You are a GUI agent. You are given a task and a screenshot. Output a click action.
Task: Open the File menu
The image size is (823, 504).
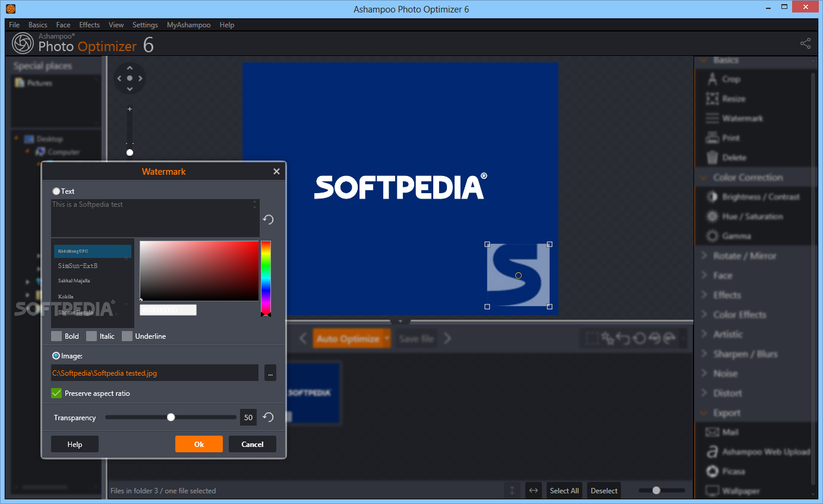point(14,25)
